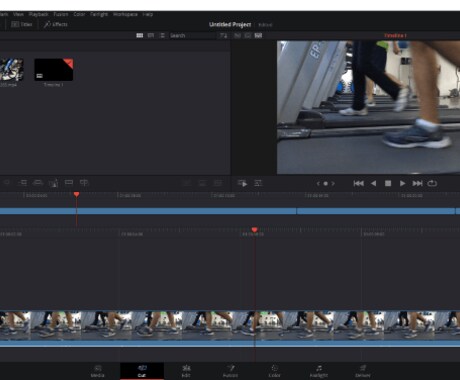Viewport: 460px width, 380px height.
Task: Toggle loop playback
Action: 432,183
